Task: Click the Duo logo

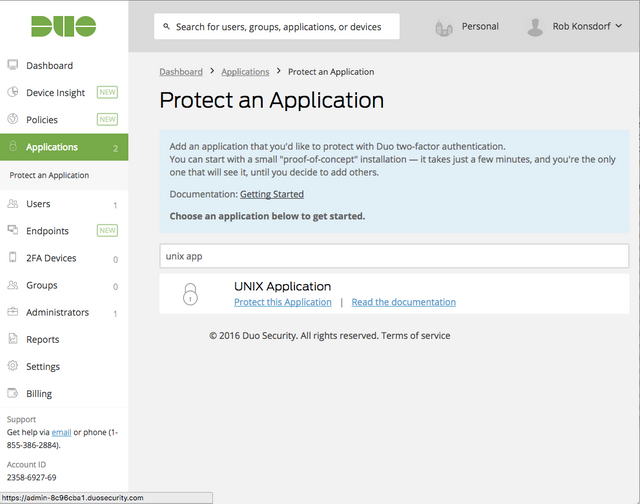Action: [64, 27]
